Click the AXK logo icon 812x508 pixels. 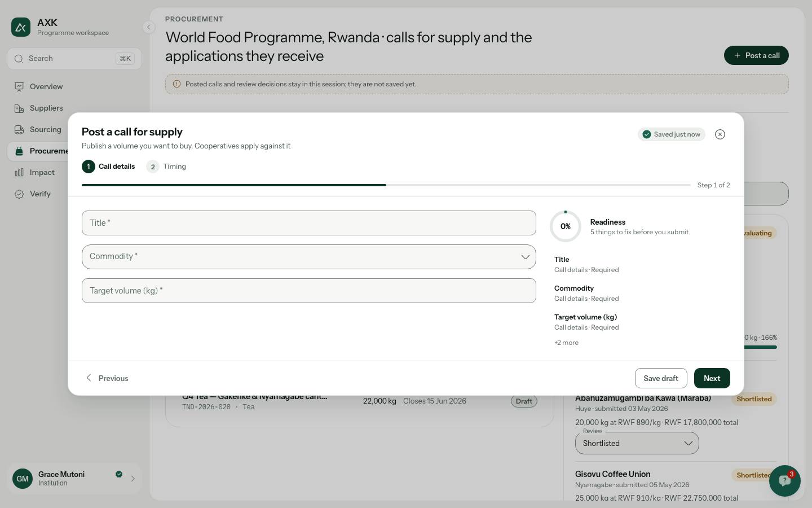point(21,27)
